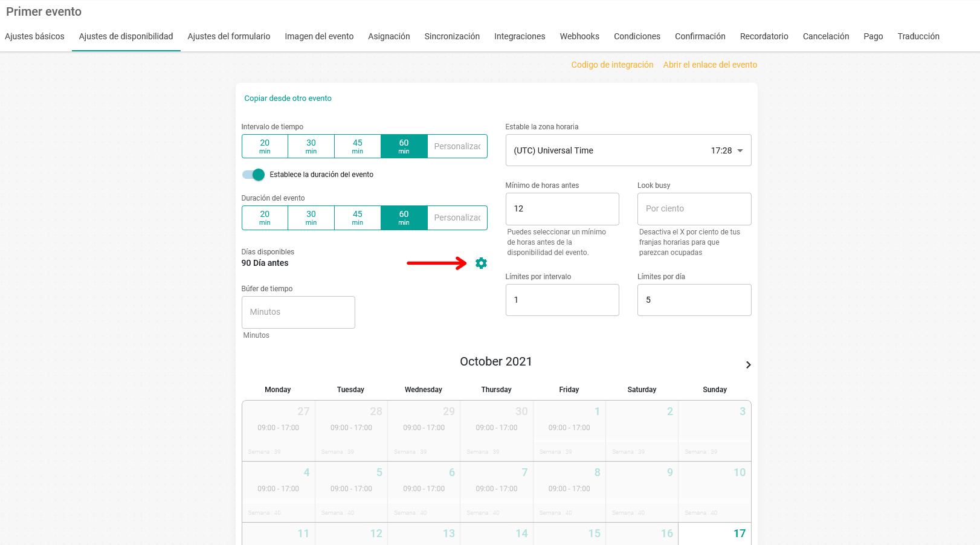Viewport: 980px width, 545px height.
Task: Open 'Codigo de integración'
Action: point(612,65)
